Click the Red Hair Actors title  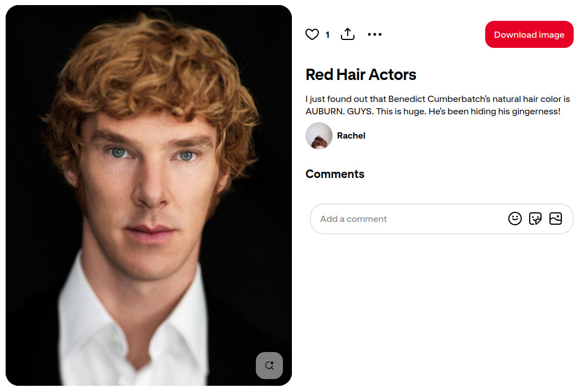(361, 74)
